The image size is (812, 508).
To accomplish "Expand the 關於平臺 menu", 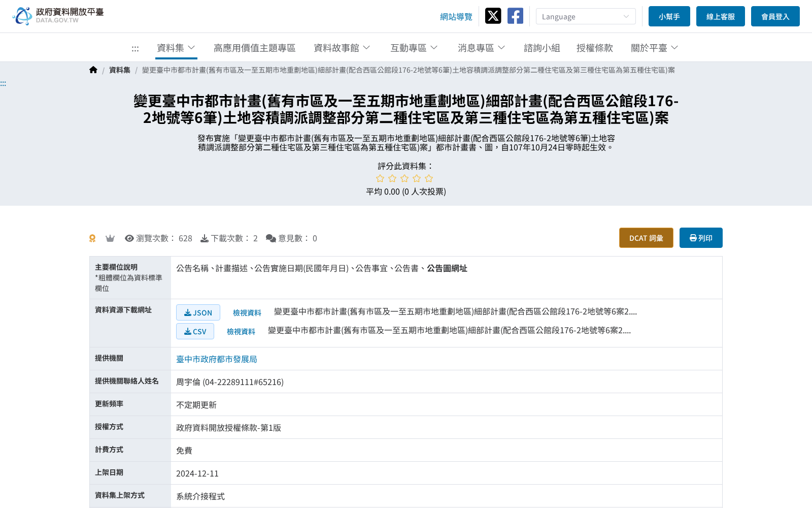I will 655,48.
